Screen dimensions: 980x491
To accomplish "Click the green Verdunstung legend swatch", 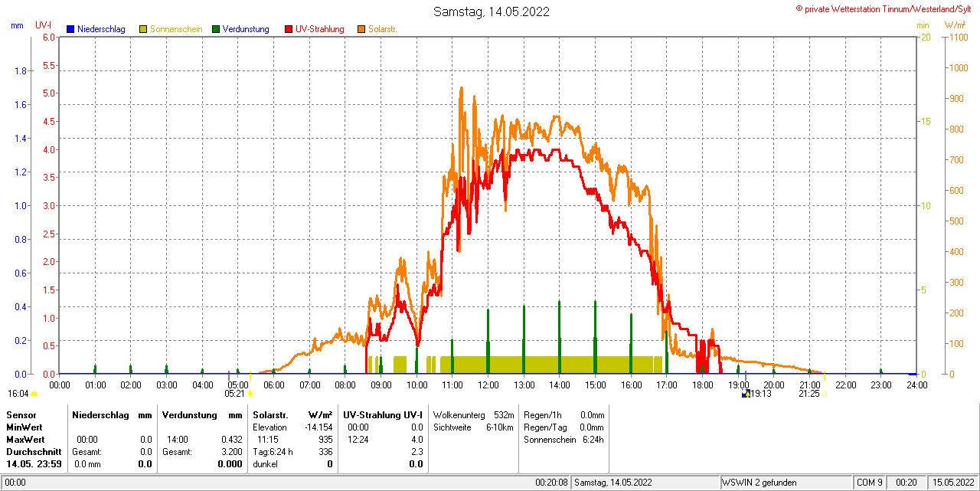I will click(216, 29).
